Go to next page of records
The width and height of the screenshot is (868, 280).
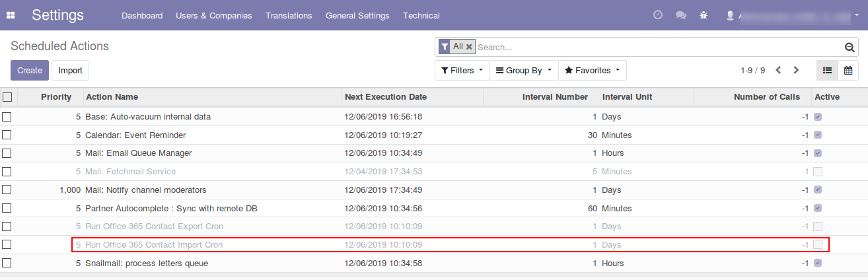tap(796, 70)
